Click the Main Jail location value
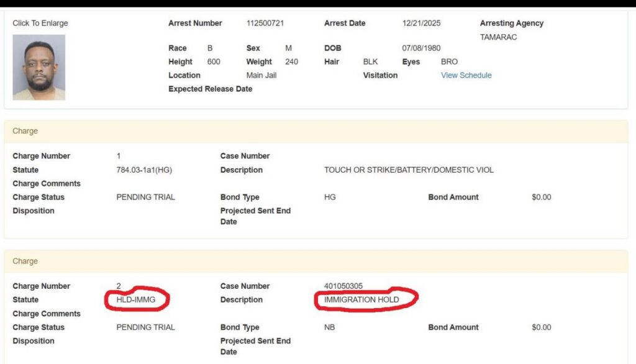 pos(261,76)
